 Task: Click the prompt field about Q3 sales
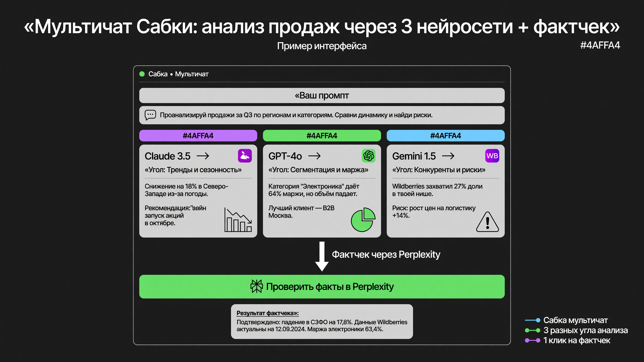pyautogui.click(x=322, y=115)
